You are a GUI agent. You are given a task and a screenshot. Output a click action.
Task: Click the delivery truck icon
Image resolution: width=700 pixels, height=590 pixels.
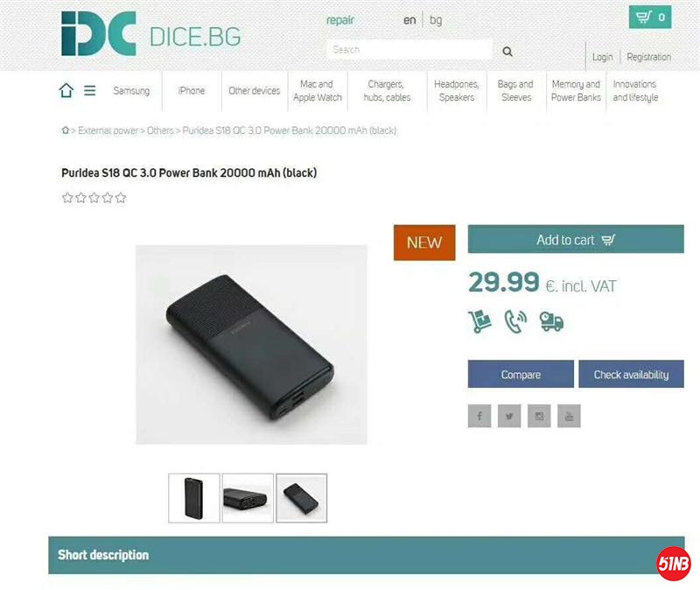(551, 321)
